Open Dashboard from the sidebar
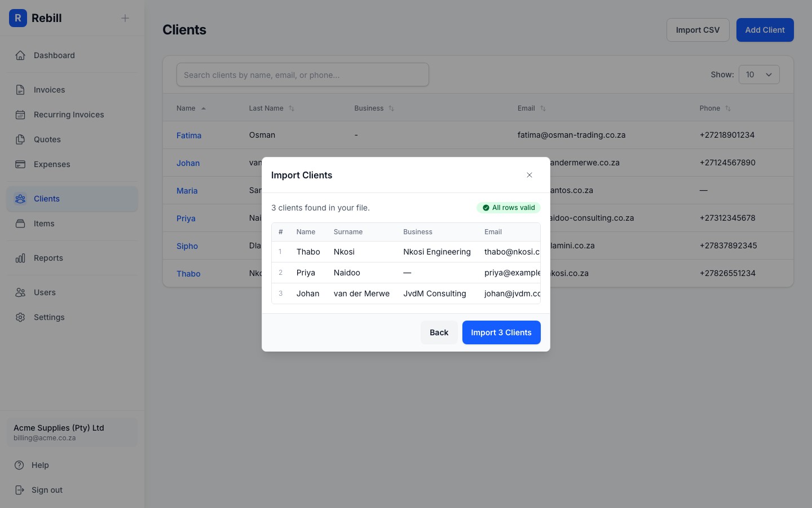Image resolution: width=812 pixels, height=508 pixels. 54,55
